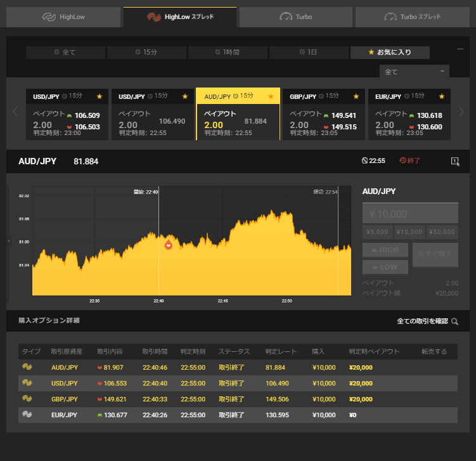Toggle favorite star on GBP/JPY card
The image size is (476, 461).
[x=356, y=96]
